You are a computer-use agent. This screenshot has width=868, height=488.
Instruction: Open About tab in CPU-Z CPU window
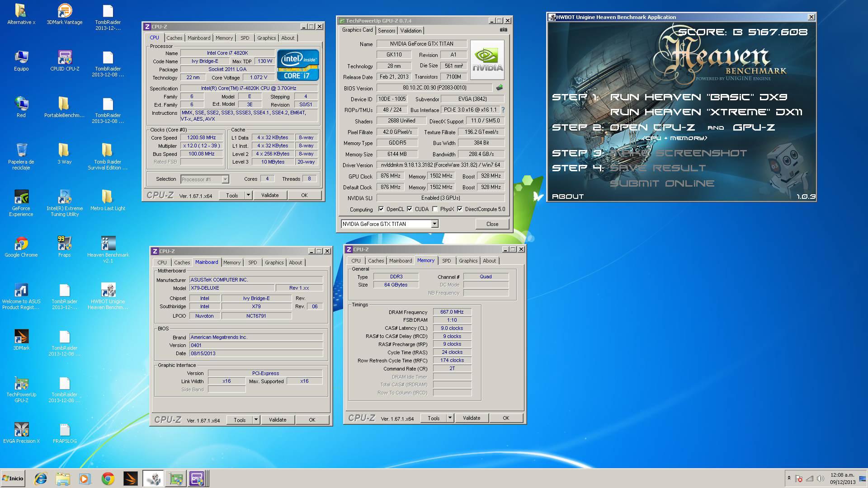pyautogui.click(x=288, y=38)
